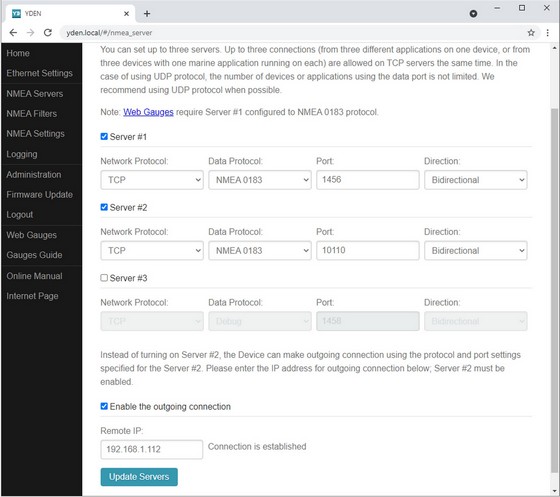Click the browser forward arrow

(31, 32)
